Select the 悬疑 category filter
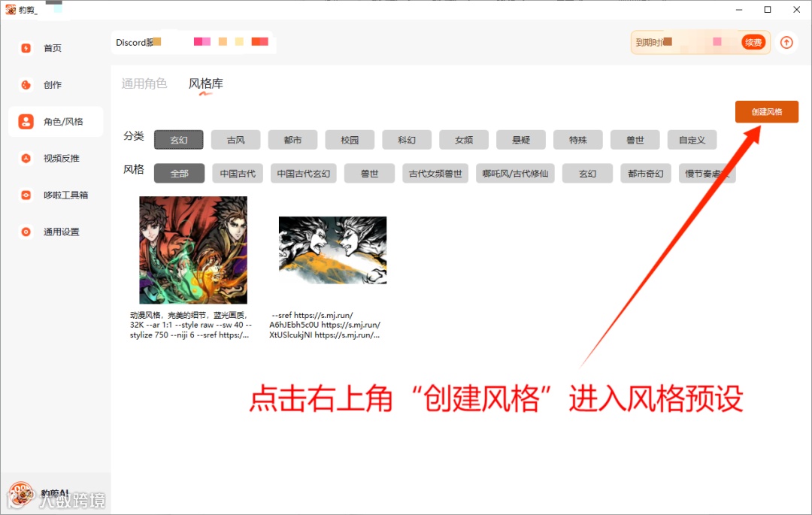This screenshot has height=515, width=812. [x=520, y=140]
